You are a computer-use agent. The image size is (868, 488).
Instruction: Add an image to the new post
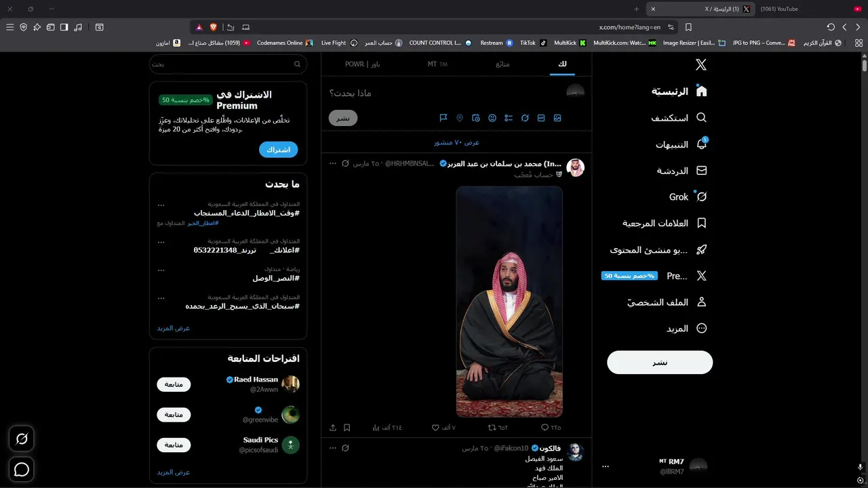557,118
